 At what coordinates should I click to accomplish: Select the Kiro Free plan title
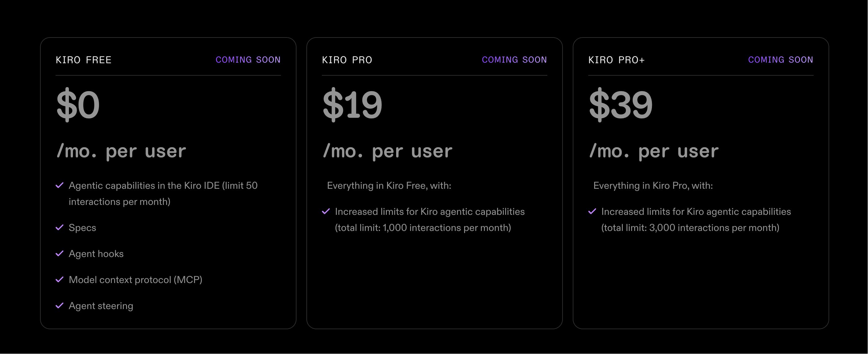[84, 60]
